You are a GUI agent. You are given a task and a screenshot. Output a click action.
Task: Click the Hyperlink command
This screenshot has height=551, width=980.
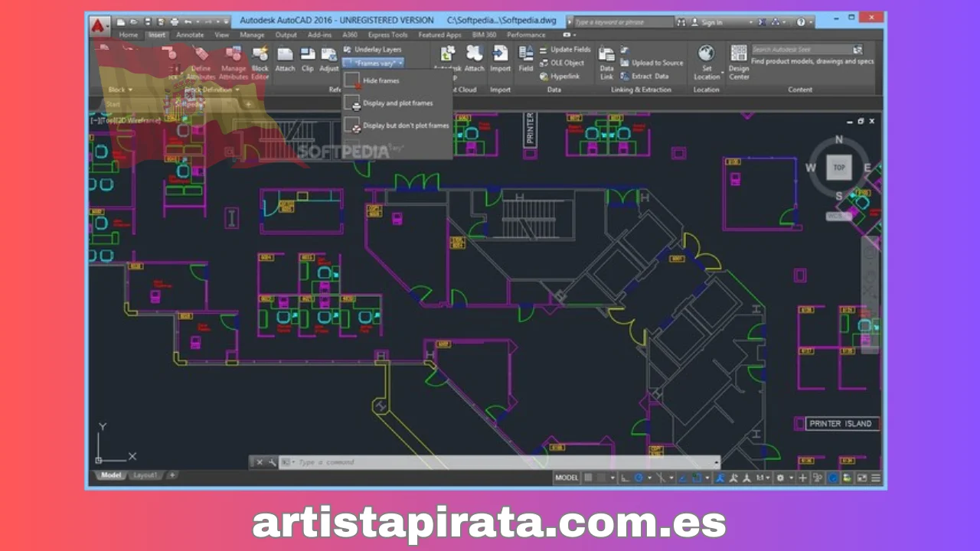[x=560, y=77]
